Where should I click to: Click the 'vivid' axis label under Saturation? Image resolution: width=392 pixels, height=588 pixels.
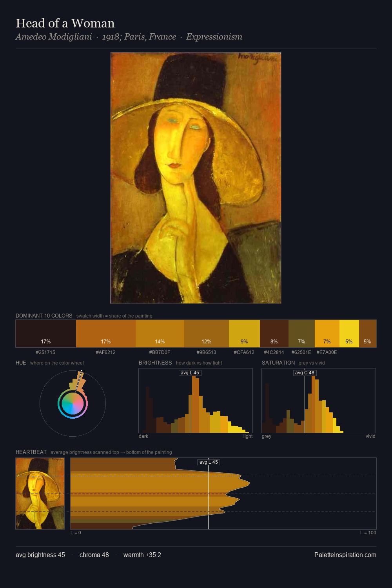(x=370, y=436)
